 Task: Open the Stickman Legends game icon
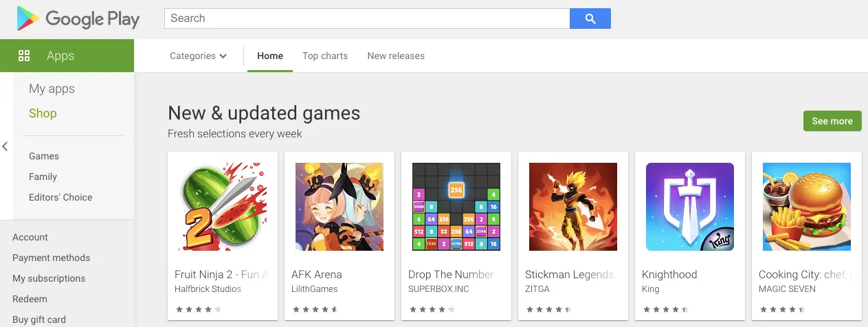(x=573, y=207)
